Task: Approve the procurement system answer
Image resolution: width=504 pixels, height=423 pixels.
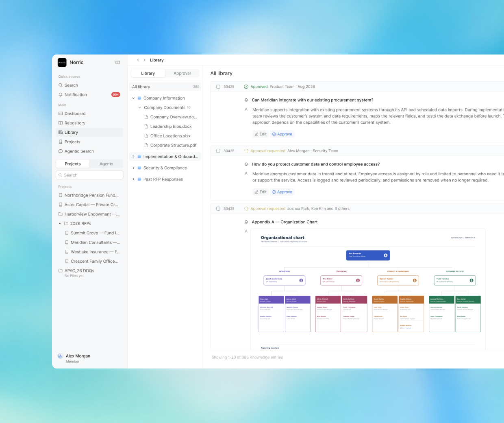Action: click(x=282, y=134)
